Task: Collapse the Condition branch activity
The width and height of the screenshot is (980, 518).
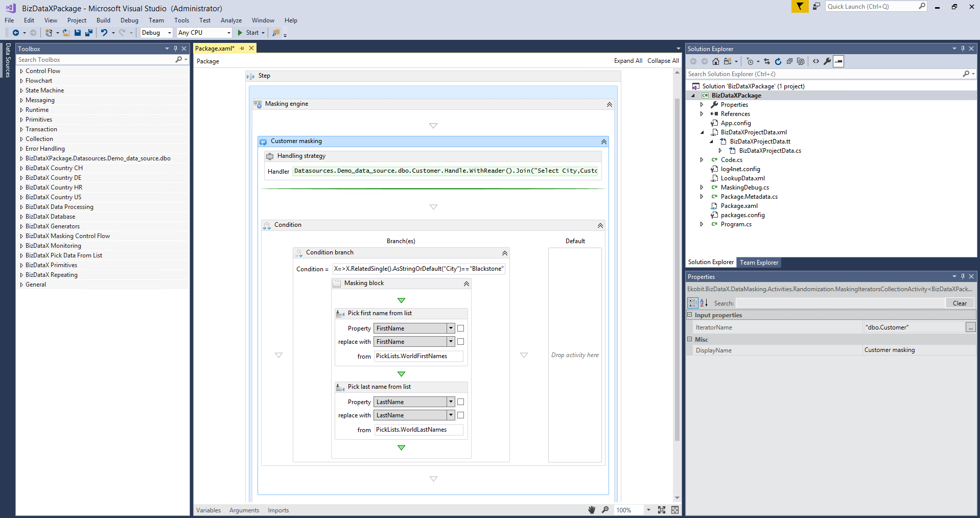Action: (x=504, y=253)
